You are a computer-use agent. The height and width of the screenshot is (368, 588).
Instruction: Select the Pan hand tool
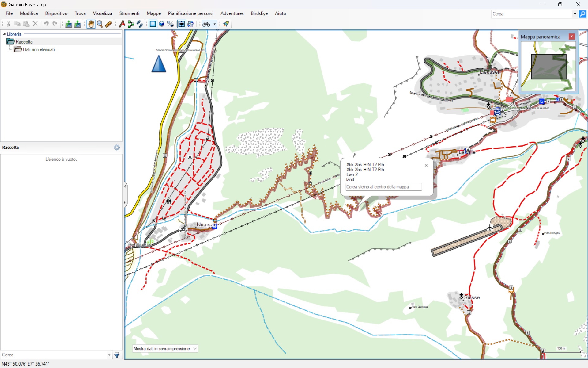(91, 24)
